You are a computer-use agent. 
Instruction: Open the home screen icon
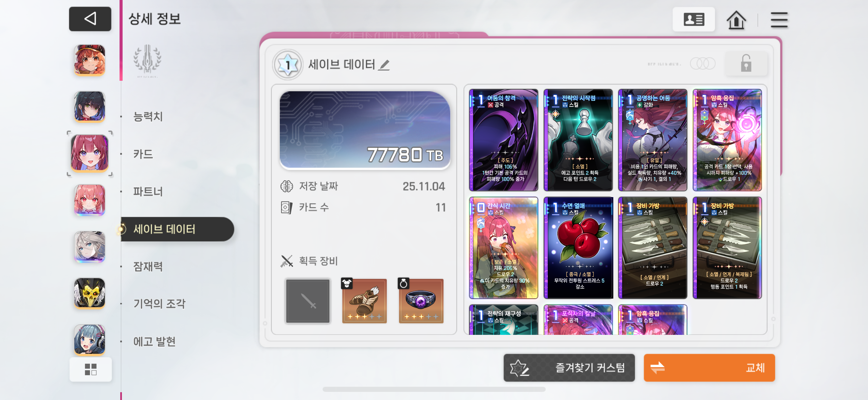pos(736,20)
